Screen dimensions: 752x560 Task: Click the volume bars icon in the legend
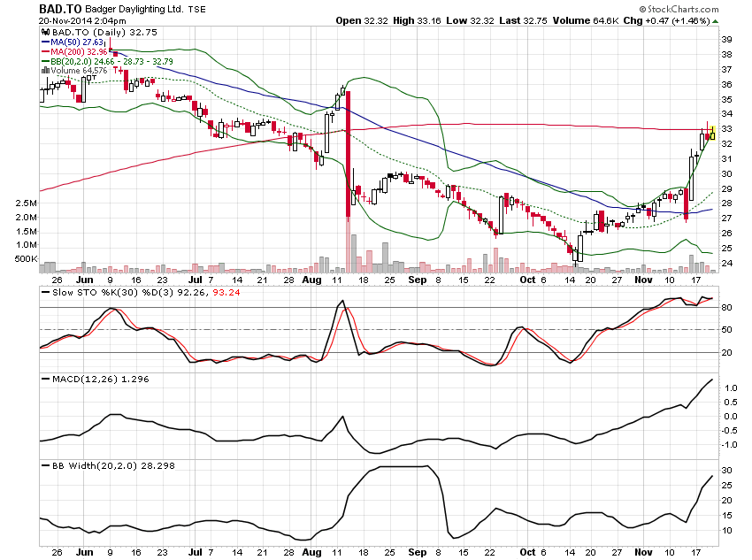coord(45,71)
